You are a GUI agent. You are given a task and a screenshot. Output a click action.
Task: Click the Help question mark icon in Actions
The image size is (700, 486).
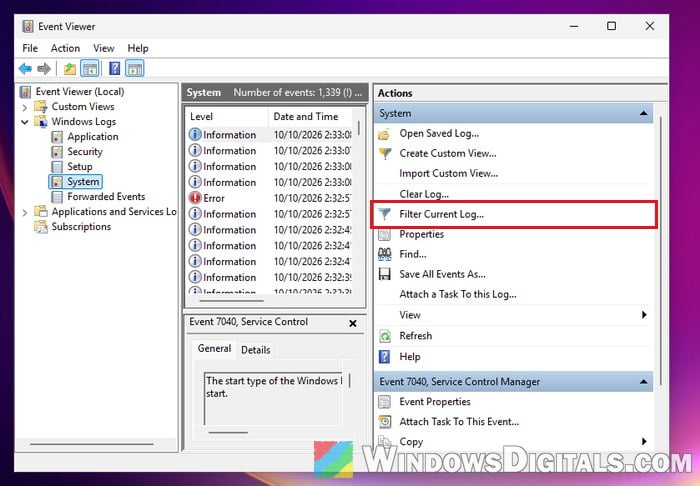pyautogui.click(x=384, y=357)
